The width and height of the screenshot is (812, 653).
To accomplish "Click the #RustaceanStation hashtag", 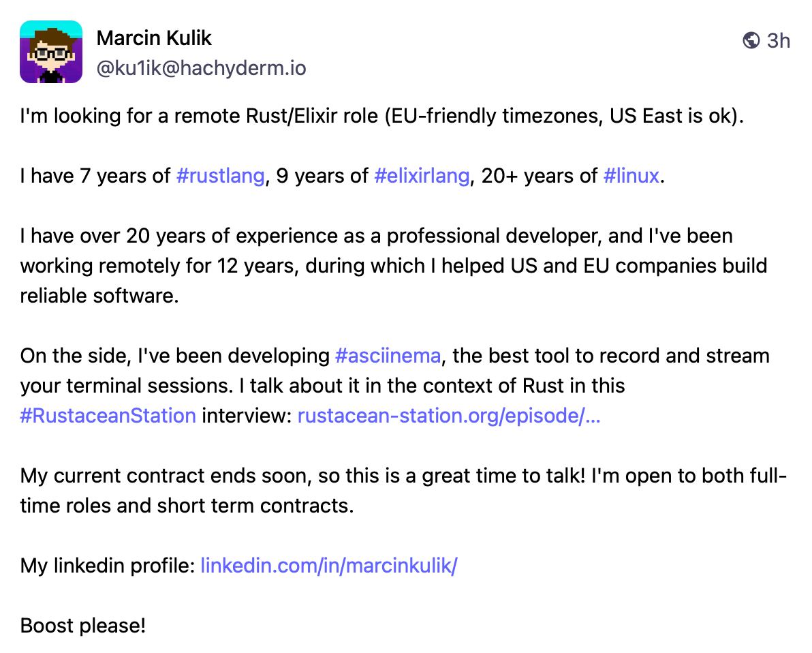I will coord(108,416).
